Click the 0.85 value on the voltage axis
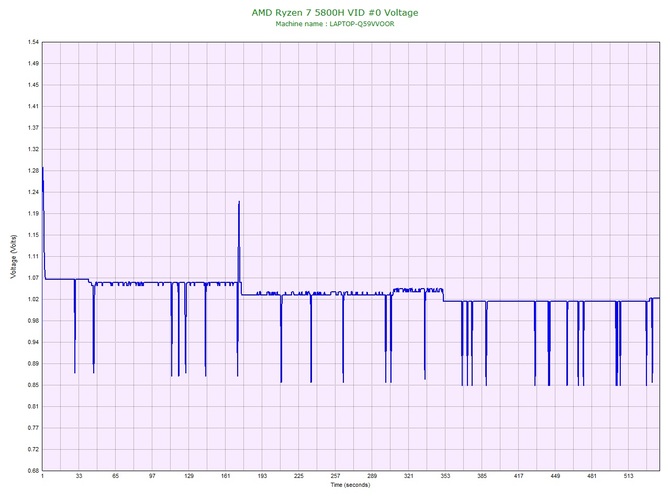670x502 pixels. [x=33, y=385]
